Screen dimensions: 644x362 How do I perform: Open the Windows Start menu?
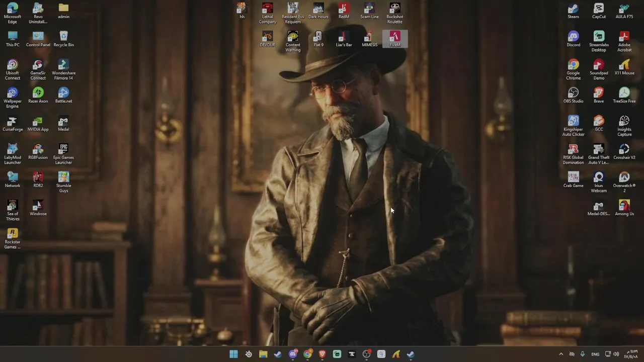tap(233, 354)
